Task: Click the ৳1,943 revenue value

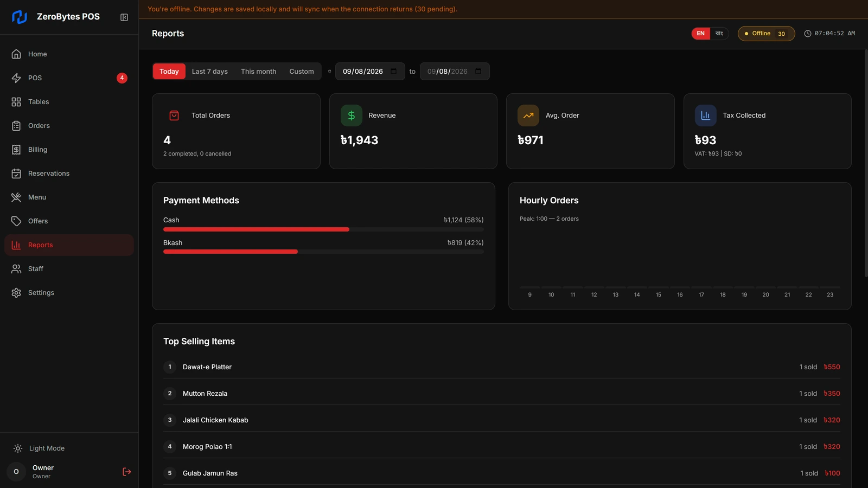Action: 359,140
